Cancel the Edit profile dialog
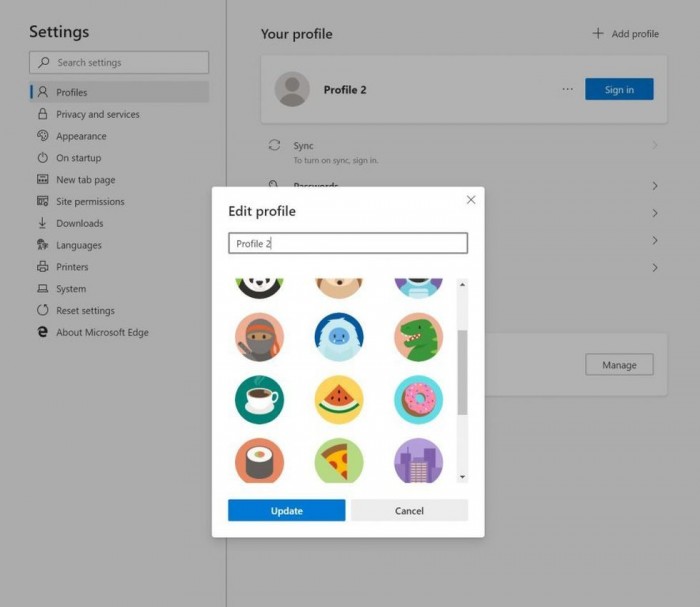This screenshot has height=607, width=700. pos(409,510)
